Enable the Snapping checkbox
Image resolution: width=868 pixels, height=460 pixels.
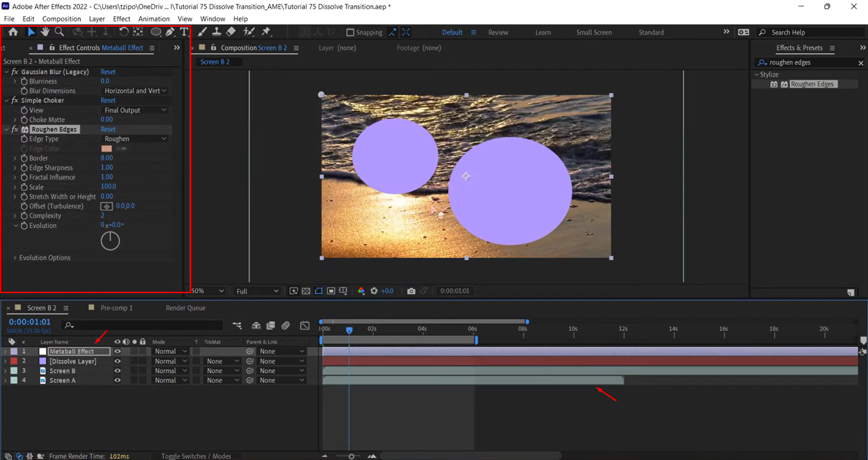(350, 32)
